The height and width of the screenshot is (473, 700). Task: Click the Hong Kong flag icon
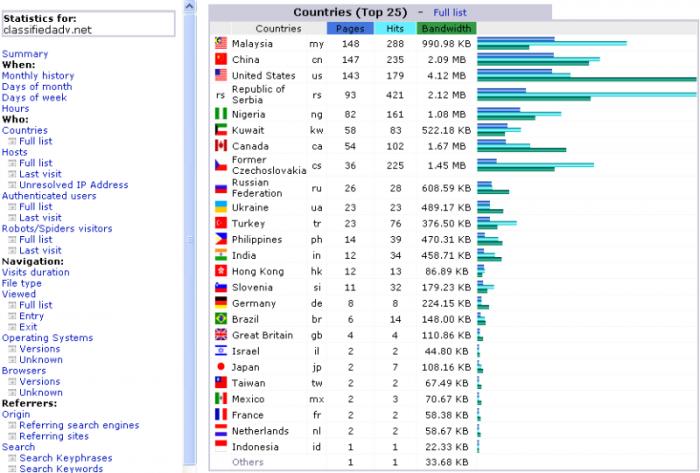tap(221, 271)
